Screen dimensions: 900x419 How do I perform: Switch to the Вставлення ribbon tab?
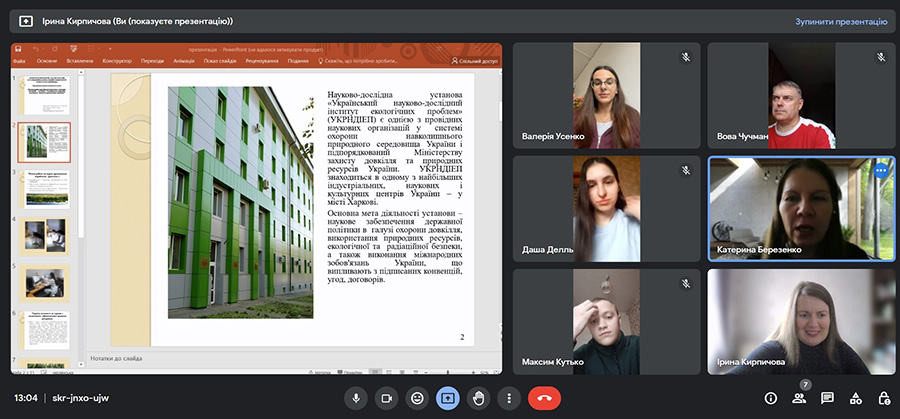point(78,61)
